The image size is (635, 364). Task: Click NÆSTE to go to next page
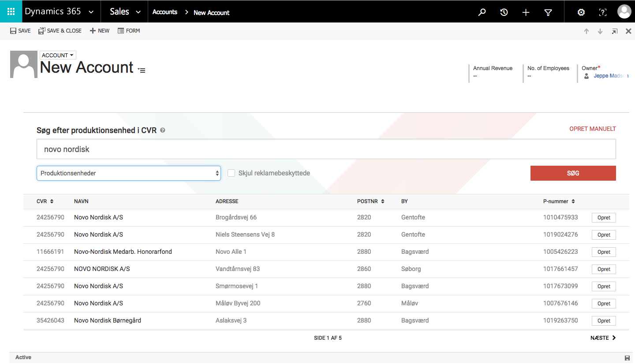tap(603, 338)
